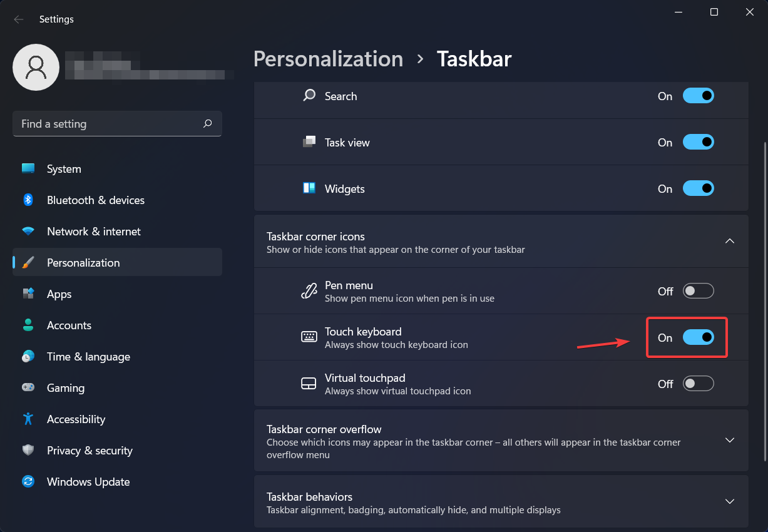The image size is (768, 532).
Task: Click the user profile avatar
Action: [x=36, y=67]
